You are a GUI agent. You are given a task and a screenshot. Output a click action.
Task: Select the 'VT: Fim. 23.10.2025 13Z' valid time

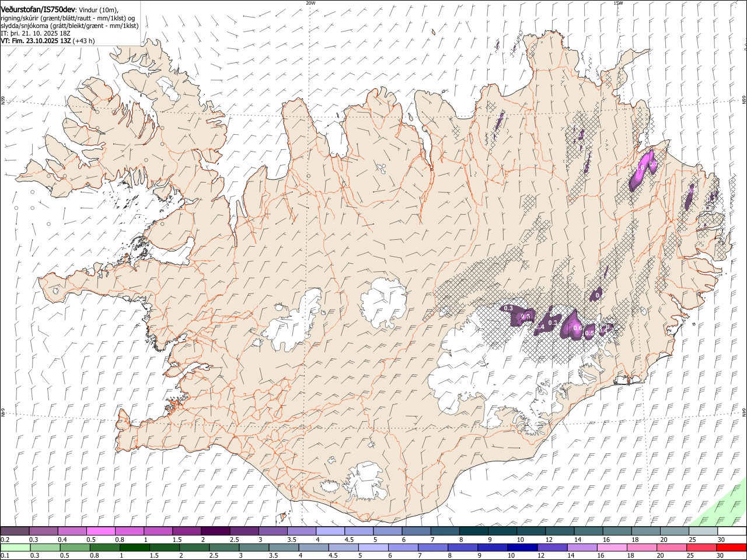[36, 41]
